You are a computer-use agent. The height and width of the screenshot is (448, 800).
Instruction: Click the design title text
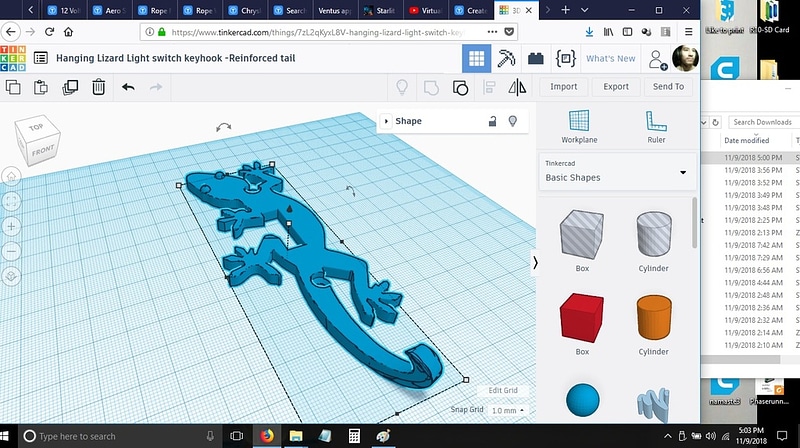pos(176,58)
